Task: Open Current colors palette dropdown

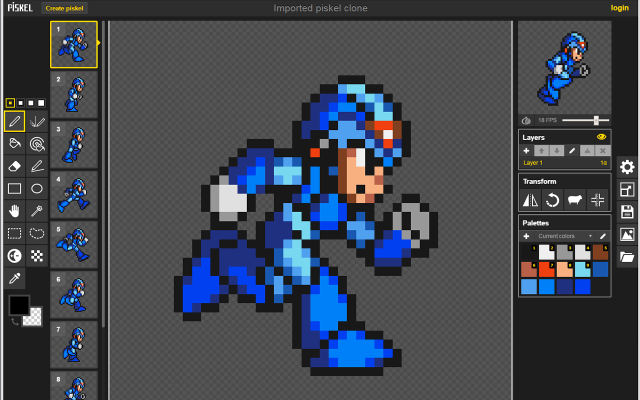Action: [564, 236]
